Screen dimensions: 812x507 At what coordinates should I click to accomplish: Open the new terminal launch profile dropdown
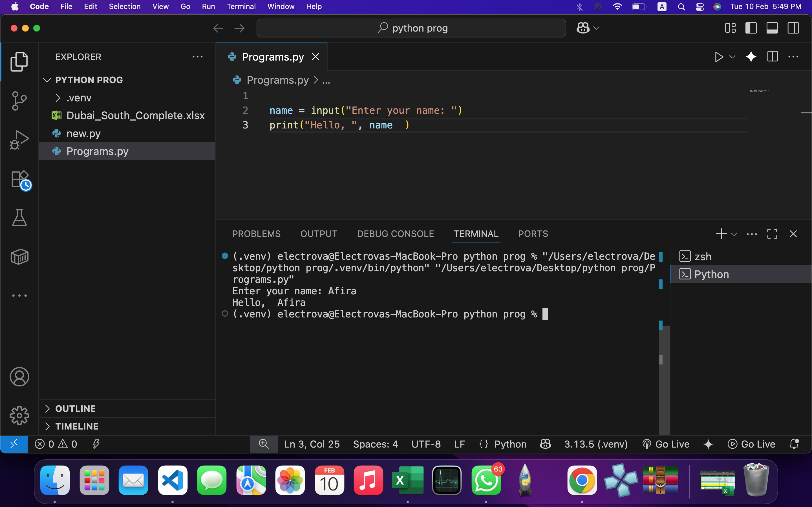pyautogui.click(x=734, y=234)
